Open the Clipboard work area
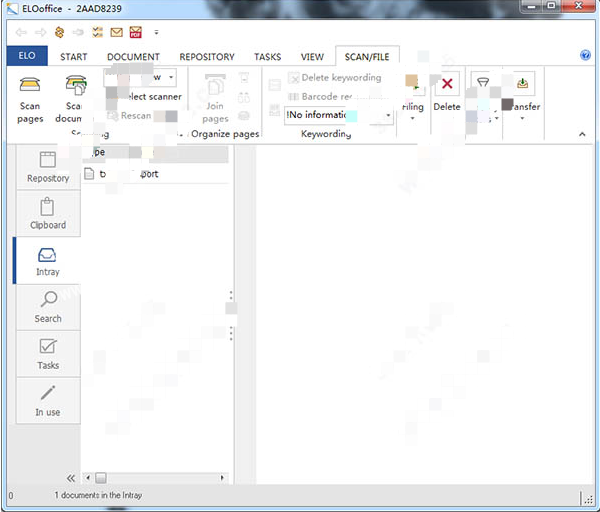Screen dimensions: 600x512 [48, 214]
